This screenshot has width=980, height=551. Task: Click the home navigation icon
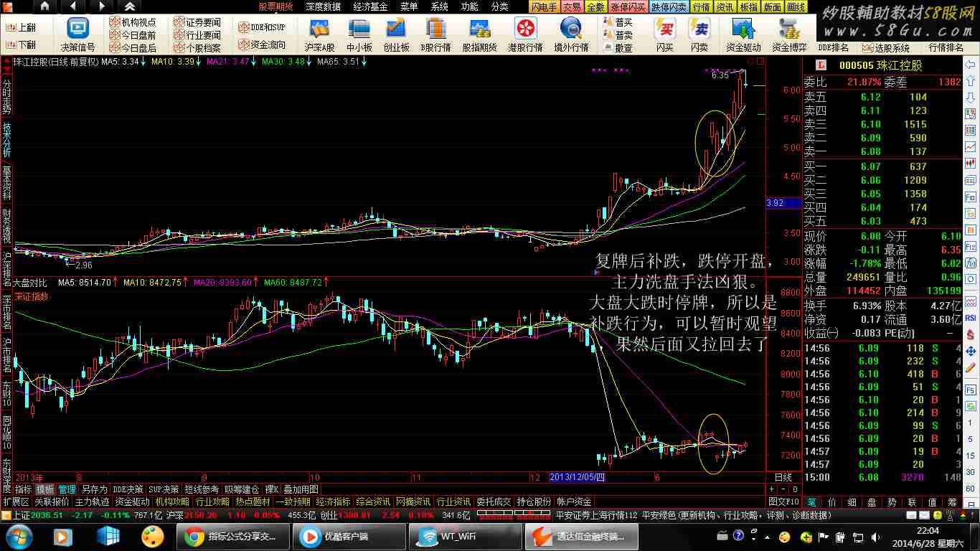44,6
